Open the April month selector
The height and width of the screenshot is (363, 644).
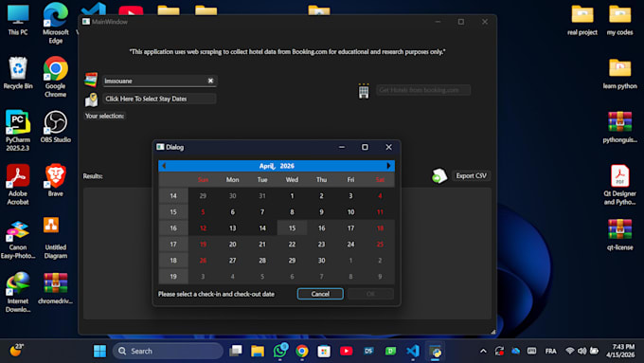click(x=266, y=166)
